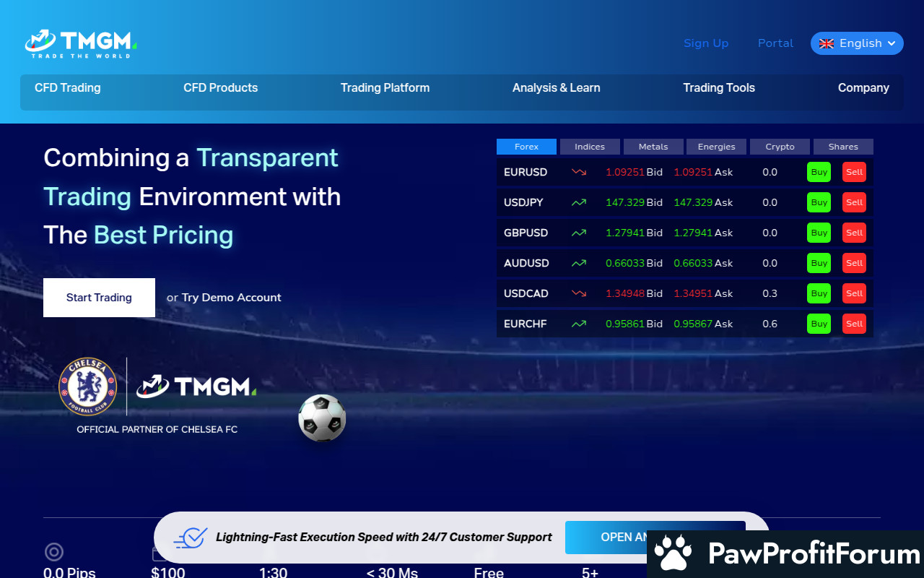Open the Trading Tools menu

[719, 88]
